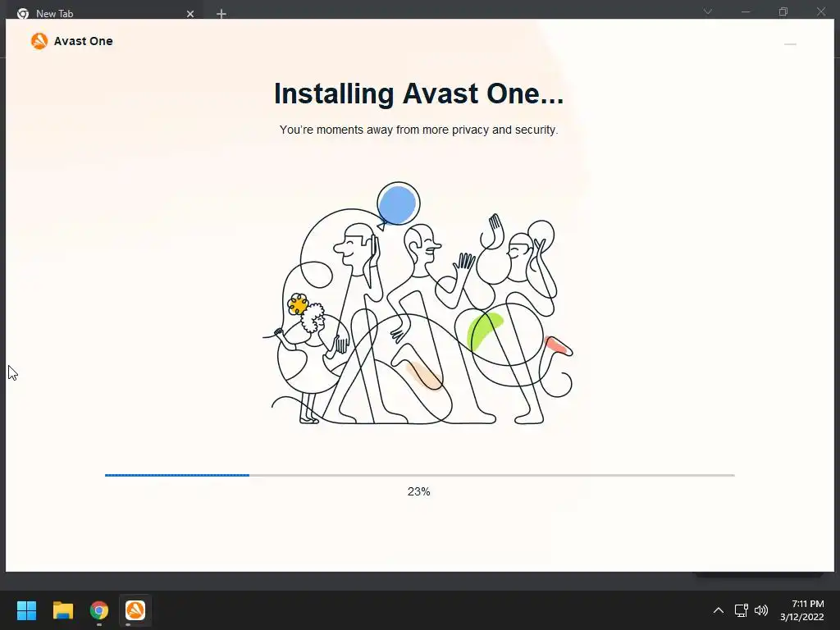
Task: Click the Avast One title text
Action: pyautogui.click(x=83, y=41)
